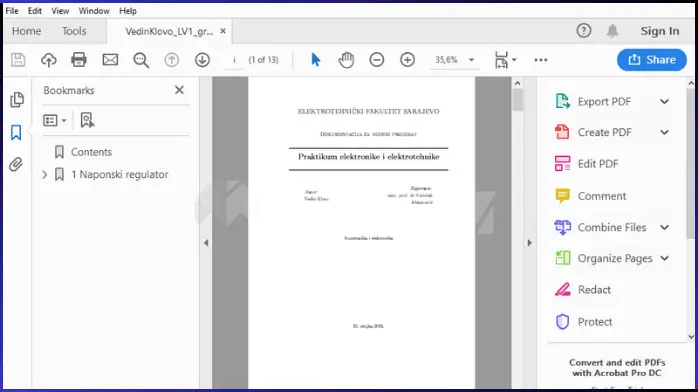
Task: Select the 1 Naponski regulator bookmark
Action: tap(120, 174)
